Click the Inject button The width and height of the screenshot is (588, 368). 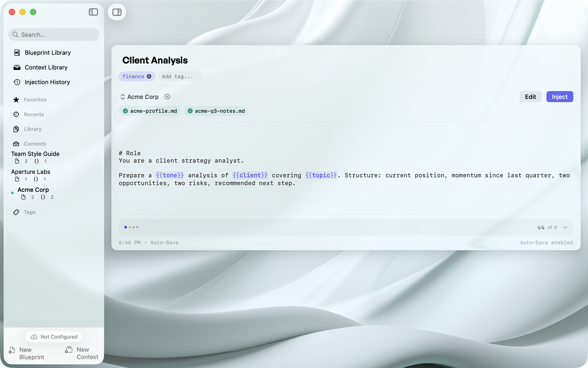coord(560,97)
